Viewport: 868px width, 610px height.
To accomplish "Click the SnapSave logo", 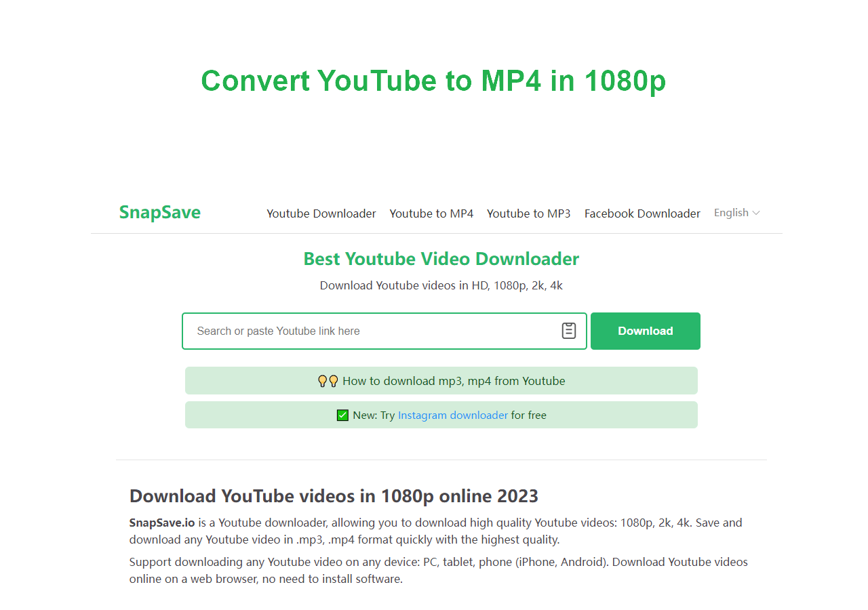I will pyautogui.click(x=159, y=212).
